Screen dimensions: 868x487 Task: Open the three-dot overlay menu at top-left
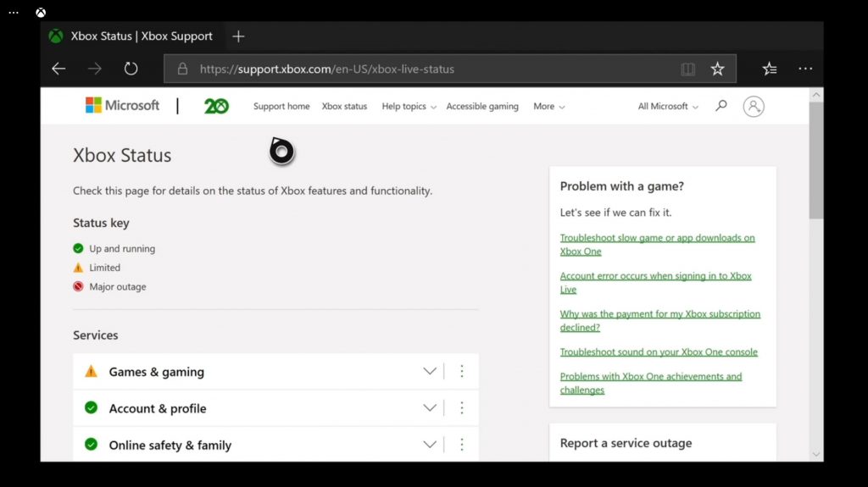pos(14,13)
